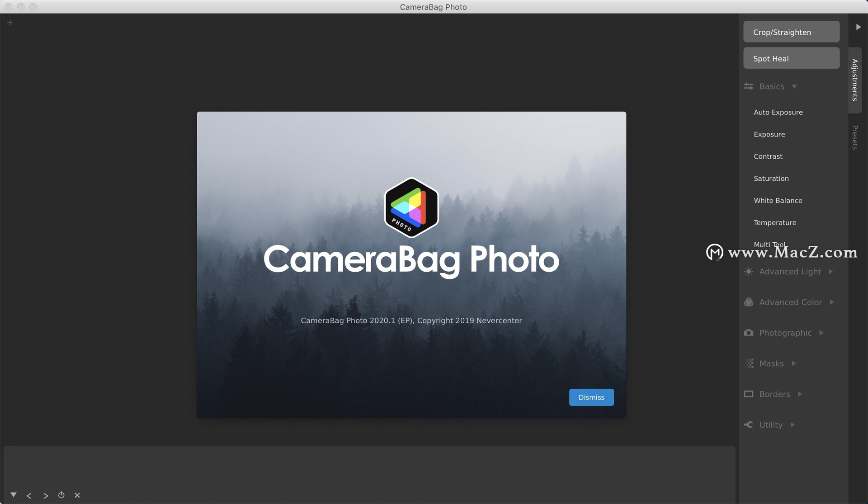Click the Advanced Light sun icon
This screenshot has width=868, height=504.
pyautogui.click(x=749, y=272)
